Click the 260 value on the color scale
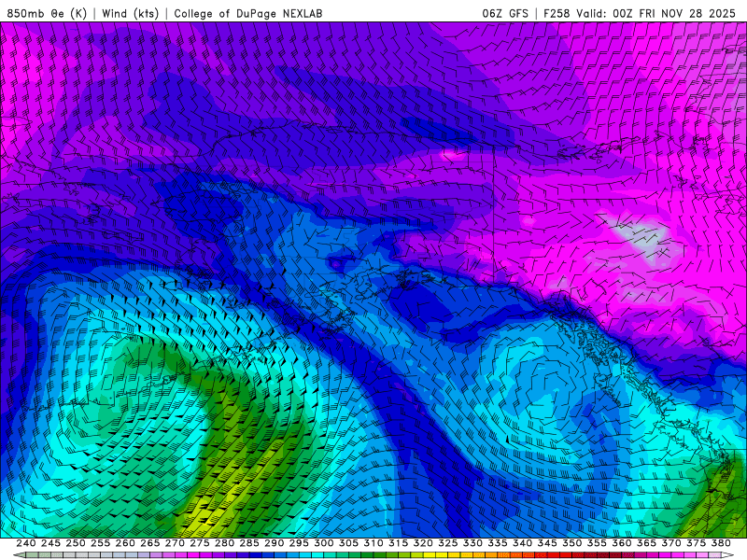747x560 pixels. 125,543
